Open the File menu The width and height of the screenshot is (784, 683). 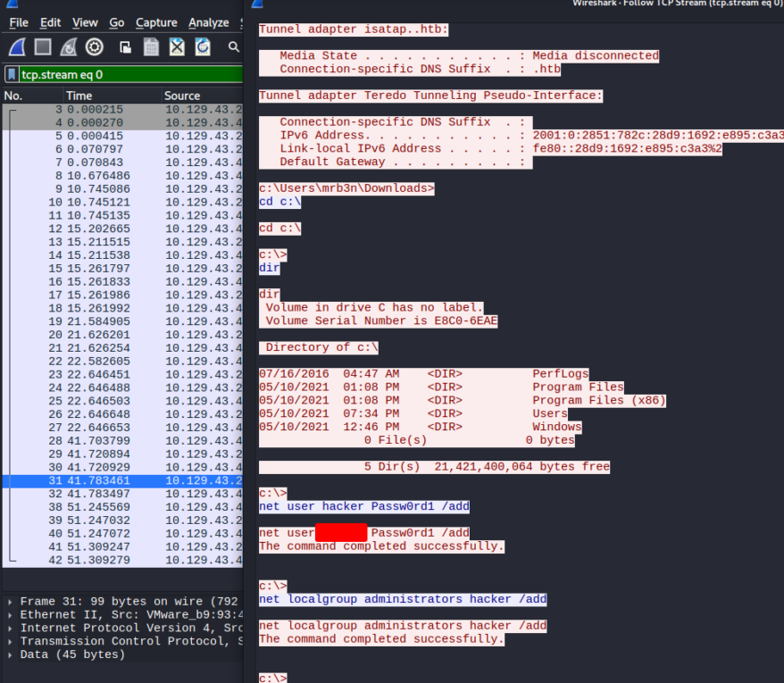coord(19,22)
